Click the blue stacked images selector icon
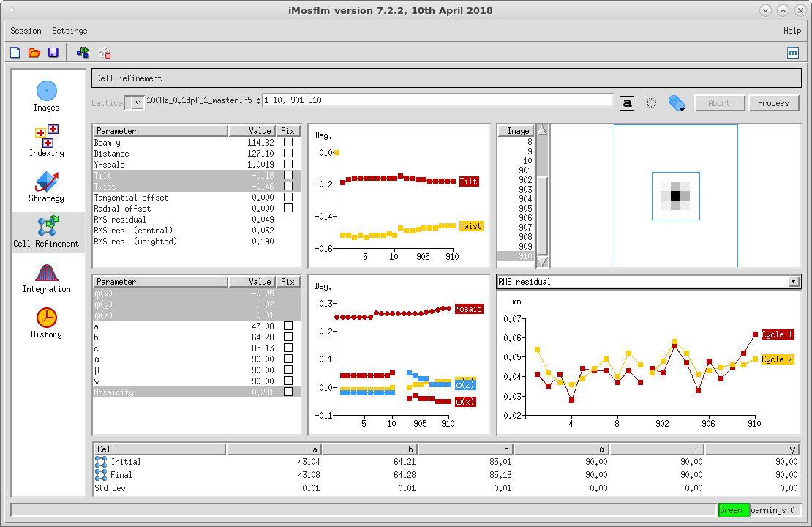 click(x=676, y=103)
